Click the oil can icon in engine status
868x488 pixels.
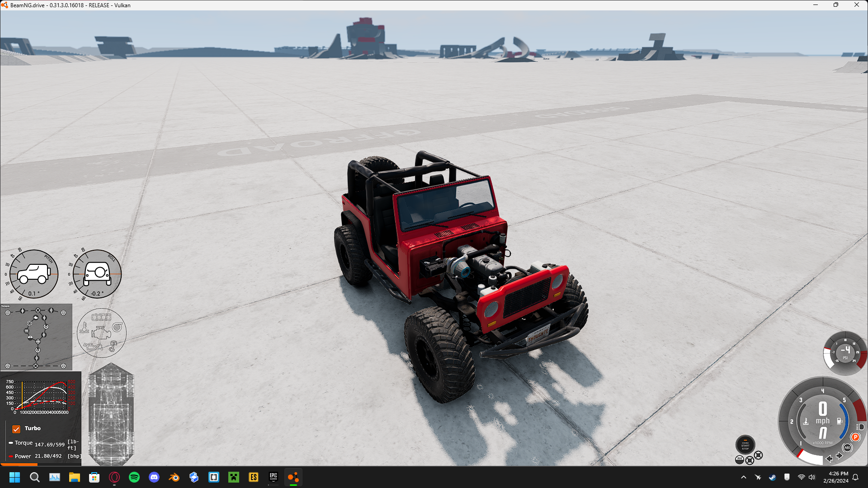coord(93,347)
